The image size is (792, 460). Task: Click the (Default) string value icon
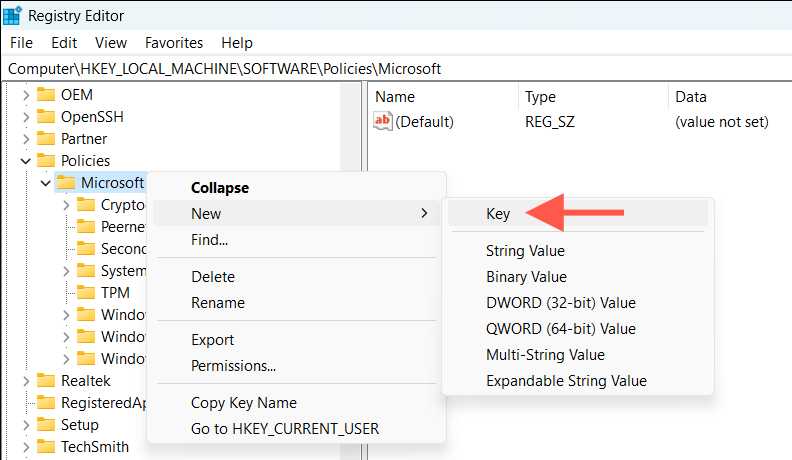pos(383,122)
